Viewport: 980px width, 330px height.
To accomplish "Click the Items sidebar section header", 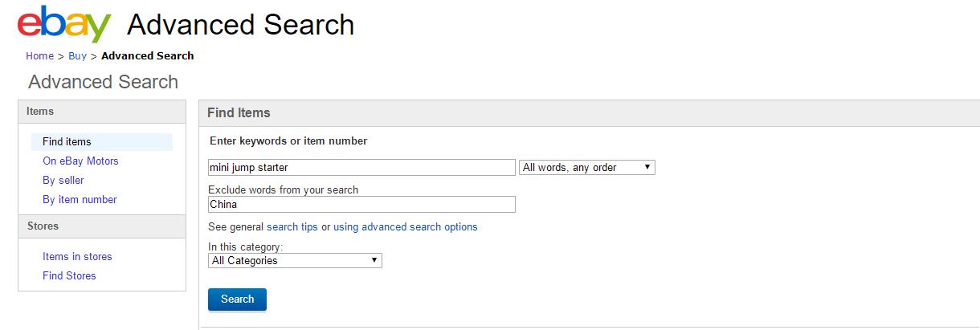I will [x=40, y=112].
